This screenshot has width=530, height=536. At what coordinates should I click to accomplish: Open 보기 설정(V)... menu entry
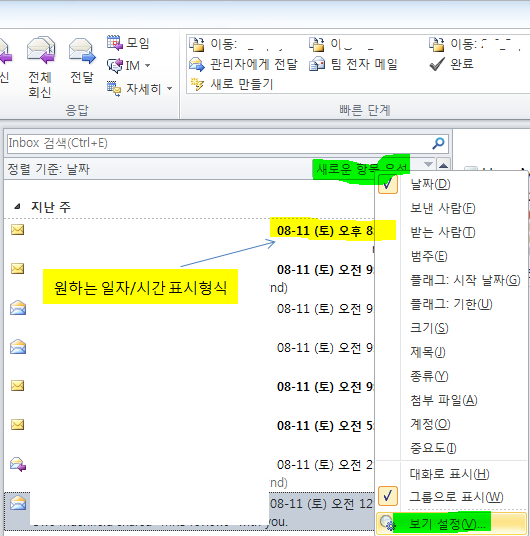451,523
